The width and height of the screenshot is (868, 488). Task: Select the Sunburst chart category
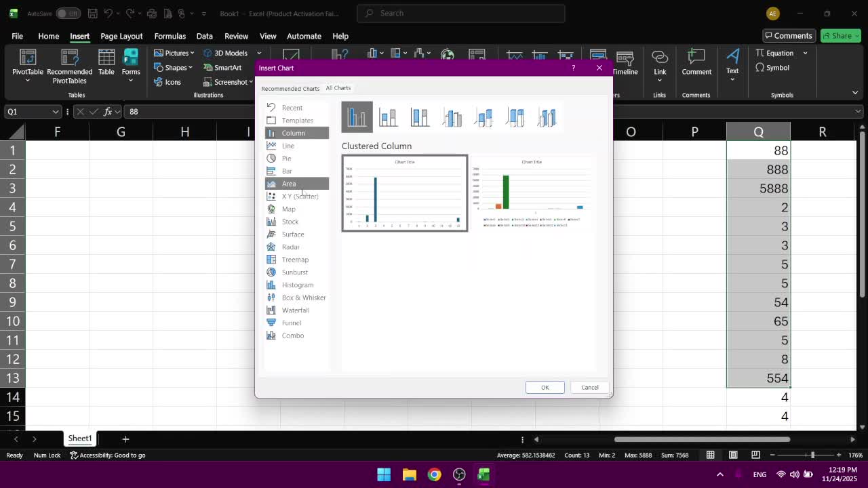[x=294, y=272]
